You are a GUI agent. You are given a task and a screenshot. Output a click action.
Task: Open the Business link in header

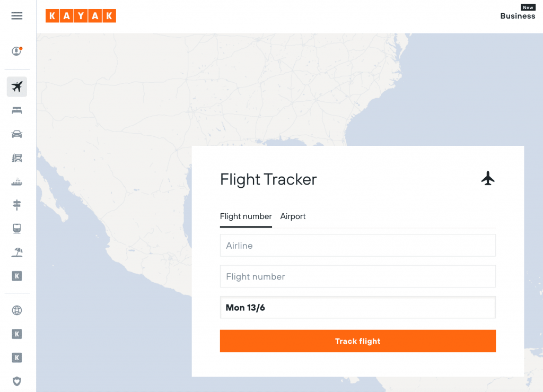point(518,16)
